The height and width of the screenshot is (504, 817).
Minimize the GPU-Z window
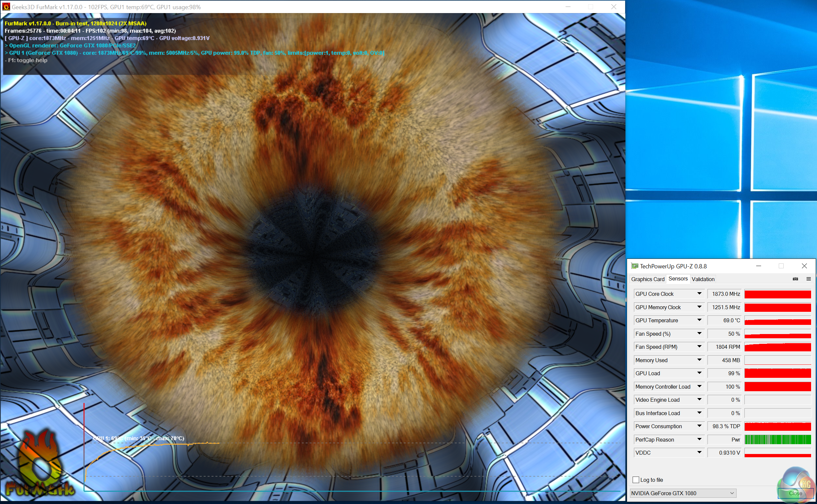[759, 266]
